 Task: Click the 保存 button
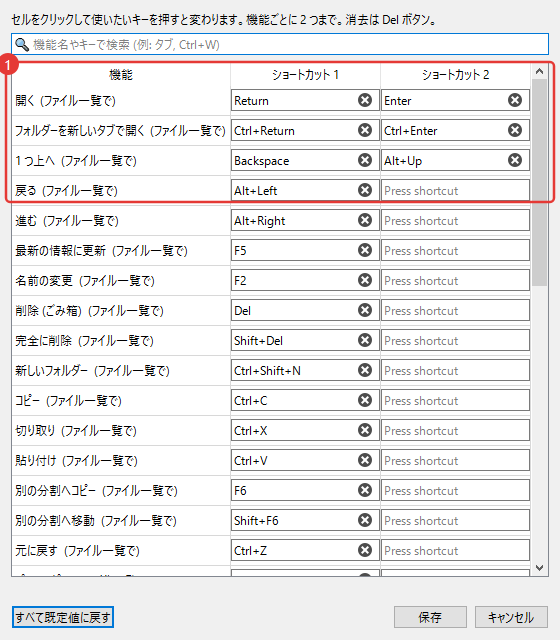[x=430, y=617]
